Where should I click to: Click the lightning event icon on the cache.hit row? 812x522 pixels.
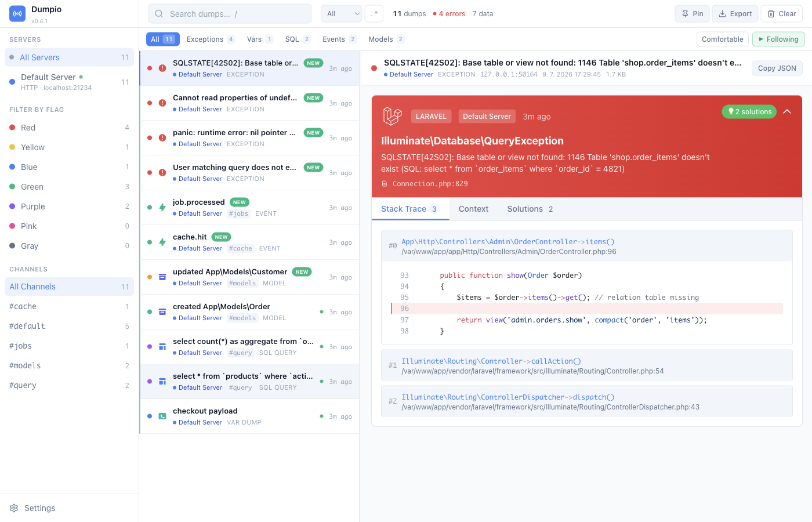coord(162,242)
